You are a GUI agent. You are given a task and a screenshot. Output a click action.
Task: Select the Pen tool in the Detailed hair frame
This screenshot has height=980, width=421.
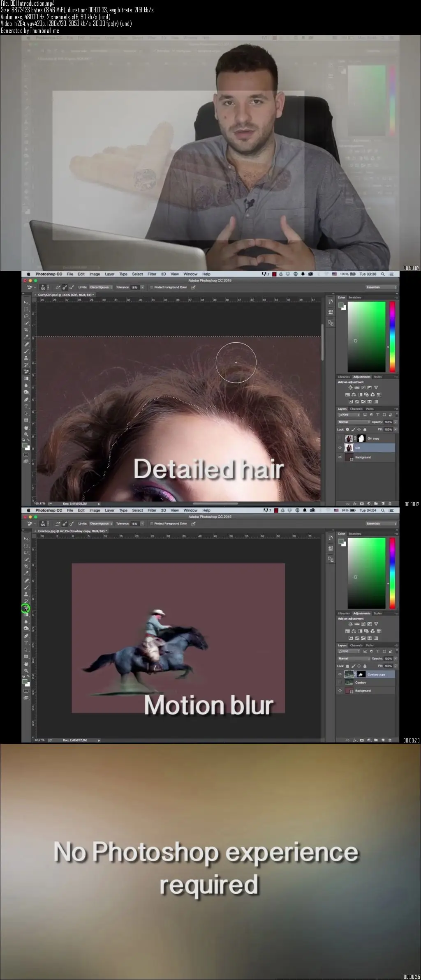pos(26,399)
